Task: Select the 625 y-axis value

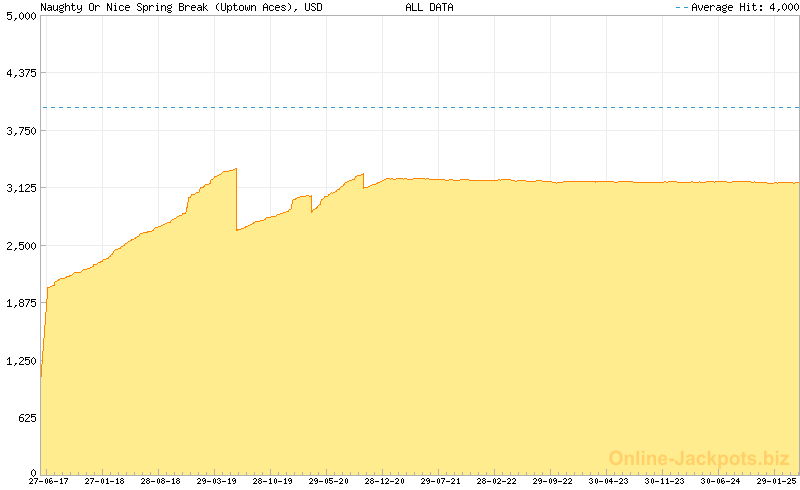Action: coord(26,418)
